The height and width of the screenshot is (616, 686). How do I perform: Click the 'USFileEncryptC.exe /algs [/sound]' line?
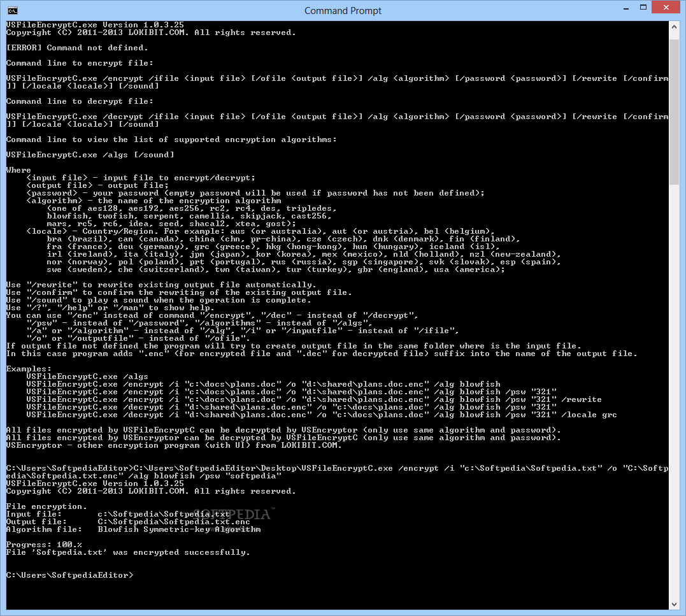90,155
